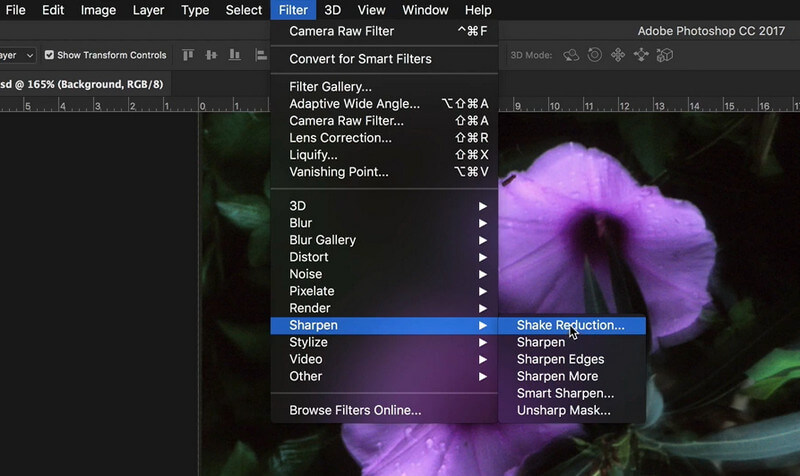Click the align top edges icon
This screenshot has width=800, height=476.
pos(188,55)
